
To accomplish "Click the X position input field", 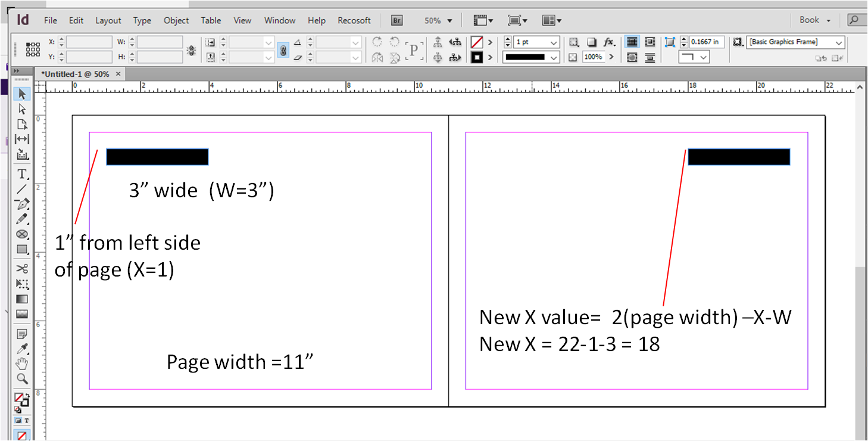I will [x=89, y=42].
